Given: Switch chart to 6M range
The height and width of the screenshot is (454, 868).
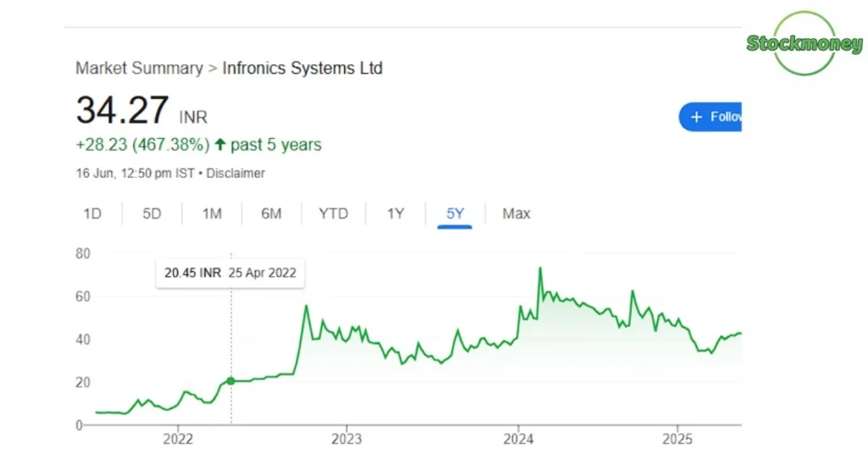Looking at the screenshot, I should pos(271,213).
